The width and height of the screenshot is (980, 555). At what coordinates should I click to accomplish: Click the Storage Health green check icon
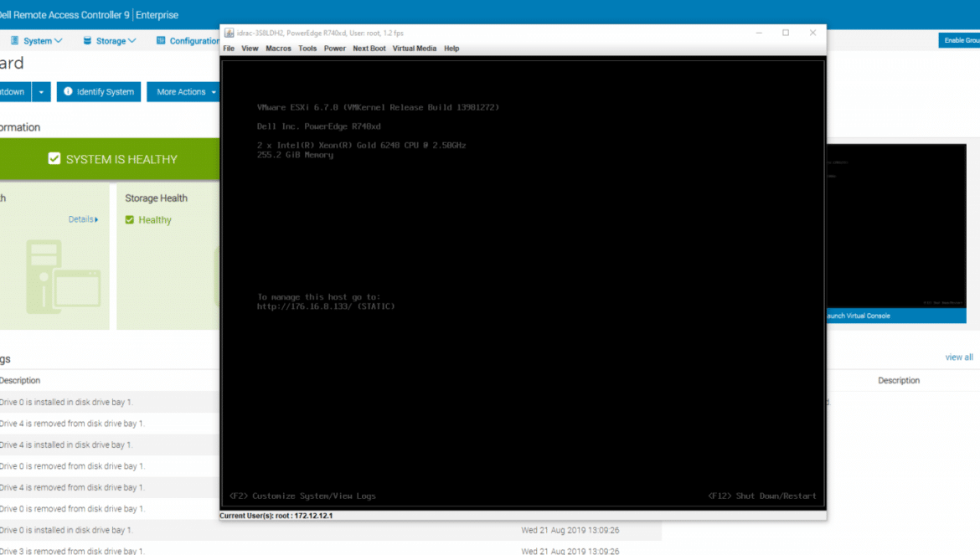point(129,220)
